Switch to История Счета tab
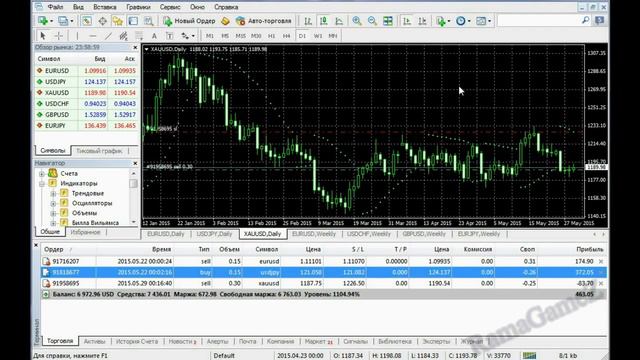The image size is (640, 360). (137, 341)
